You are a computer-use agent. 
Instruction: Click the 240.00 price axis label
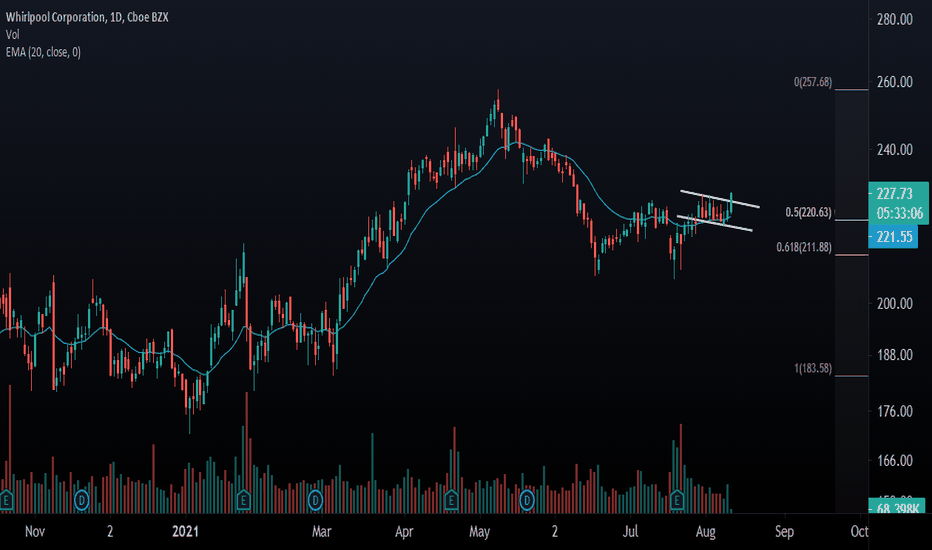point(895,150)
